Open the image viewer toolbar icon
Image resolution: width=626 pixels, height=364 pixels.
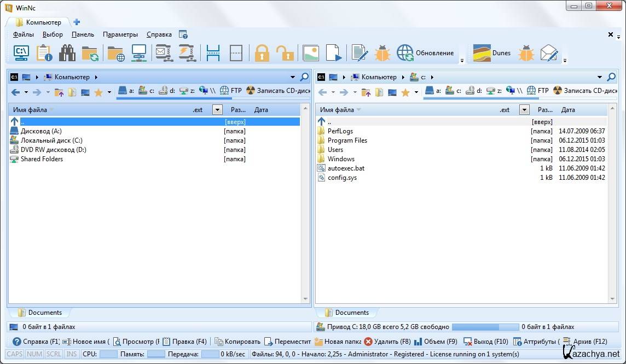click(310, 53)
